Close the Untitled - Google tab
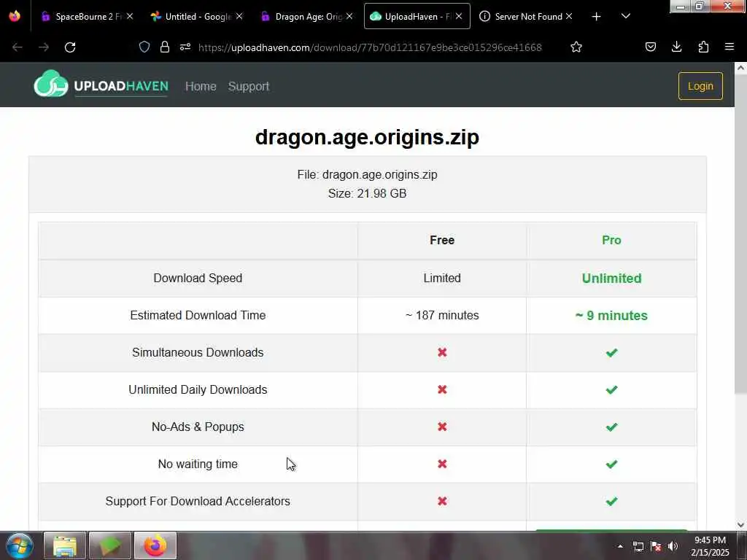This screenshot has width=747, height=560. pos(239,16)
